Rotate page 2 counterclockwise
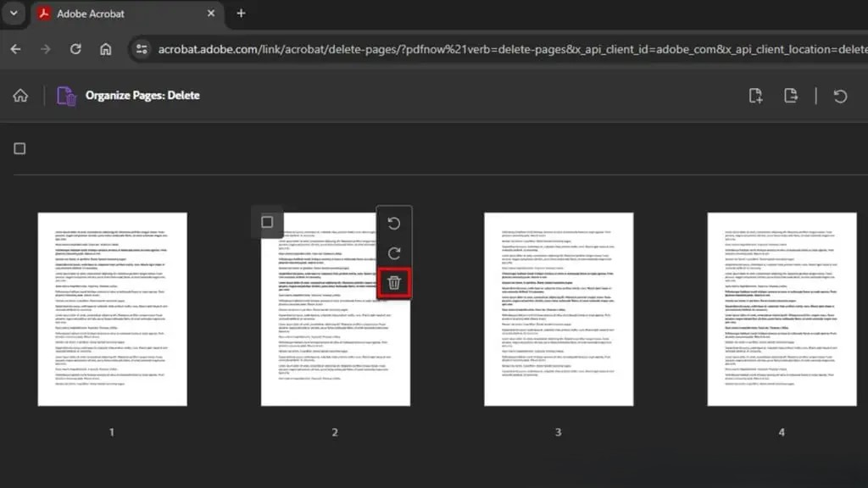Image resolution: width=868 pixels, height=488 pixels. point(394,224)
